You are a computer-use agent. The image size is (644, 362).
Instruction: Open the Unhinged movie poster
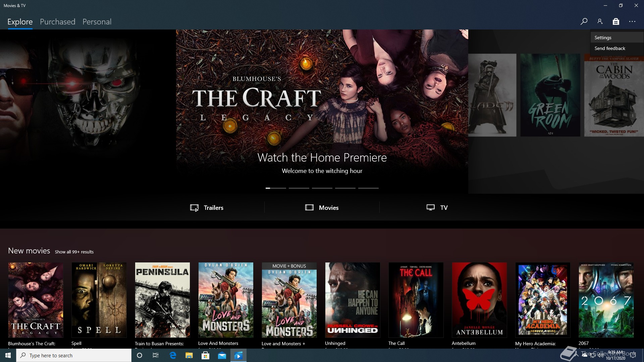click(353, 300)
